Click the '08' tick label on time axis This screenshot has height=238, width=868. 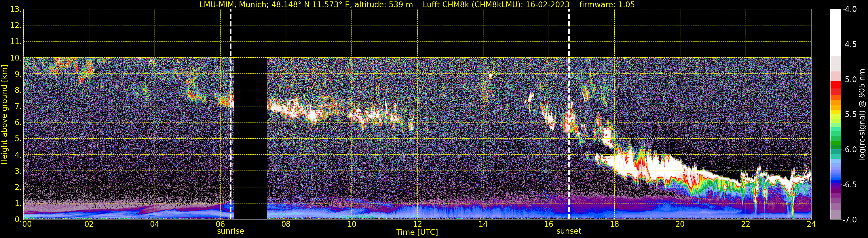(286, 224)
